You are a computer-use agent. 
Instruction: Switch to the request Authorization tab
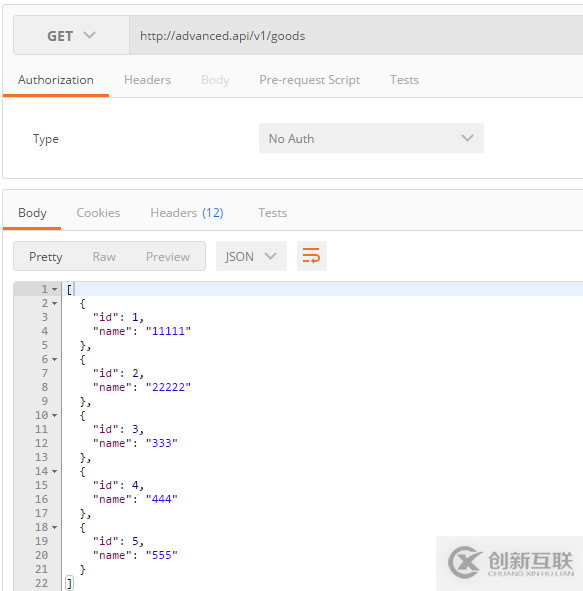pyautogui.click(x=56, y=80)
